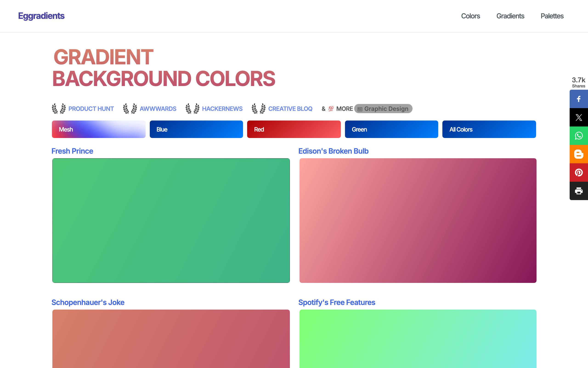588x368 pixels.
Task: Open the Gradients nav item
Action: 510,16
